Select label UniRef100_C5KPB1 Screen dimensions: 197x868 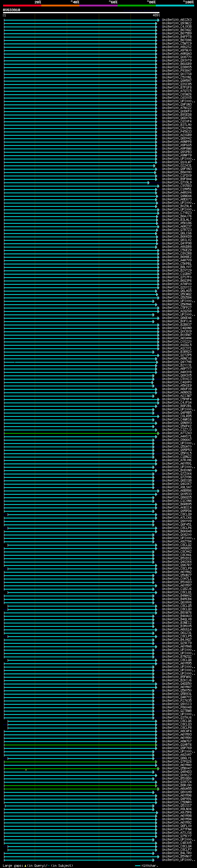pos(177,264)
